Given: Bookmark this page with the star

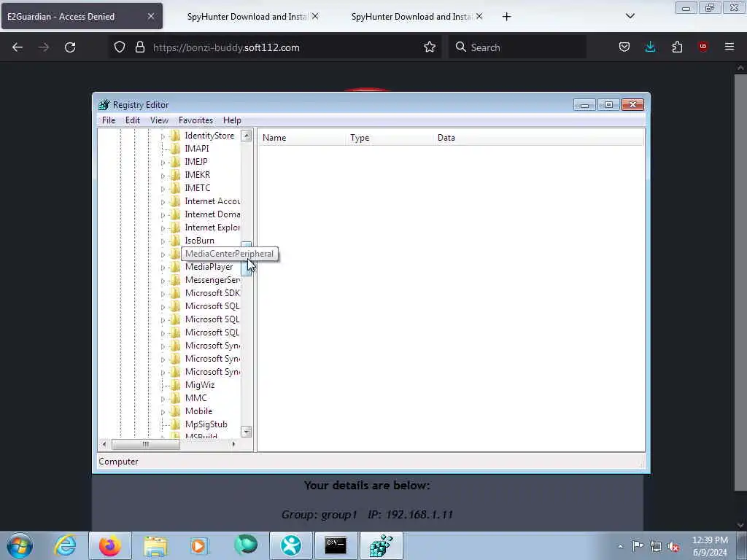Looking at the screenshot, I should (x=429, y=47).
